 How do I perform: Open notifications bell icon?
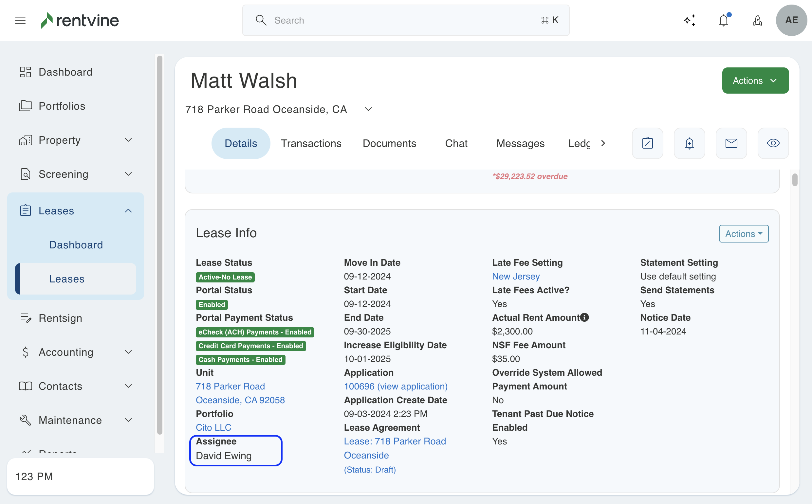click(x=723, y=20)
